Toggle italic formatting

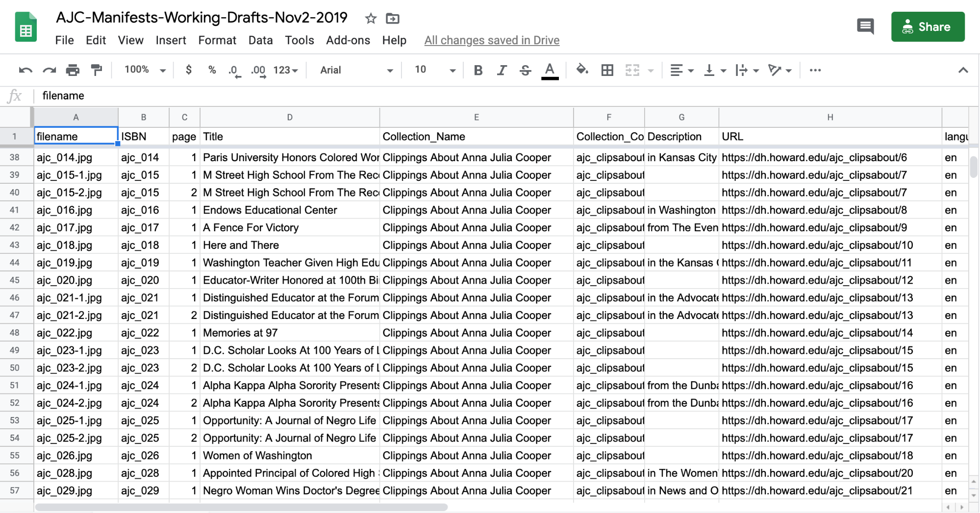tap(502, 70)
